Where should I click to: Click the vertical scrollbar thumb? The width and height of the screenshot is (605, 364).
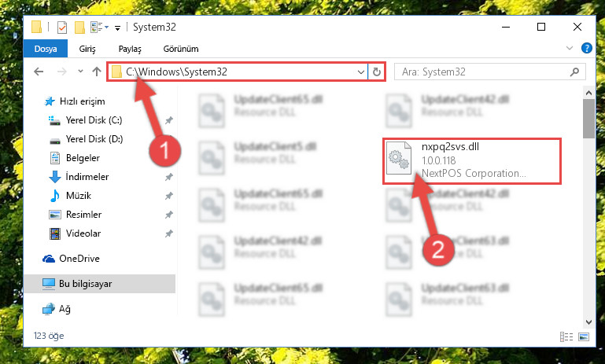pos(588,119)
